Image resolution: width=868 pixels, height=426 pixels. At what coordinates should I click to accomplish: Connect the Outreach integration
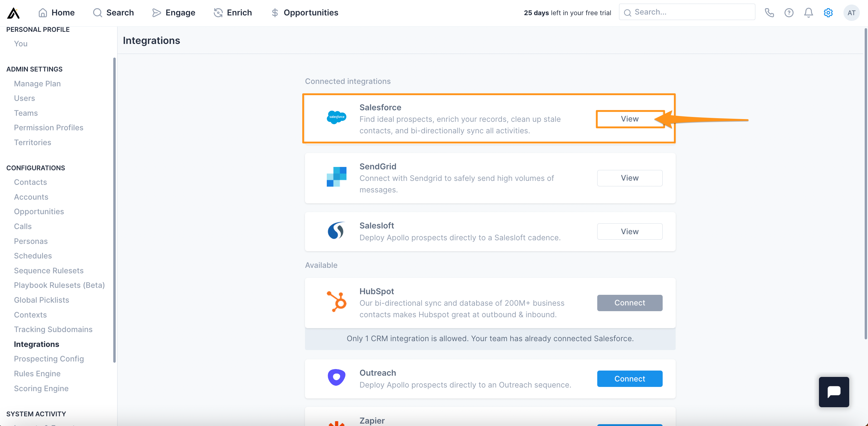click(629, 379)
